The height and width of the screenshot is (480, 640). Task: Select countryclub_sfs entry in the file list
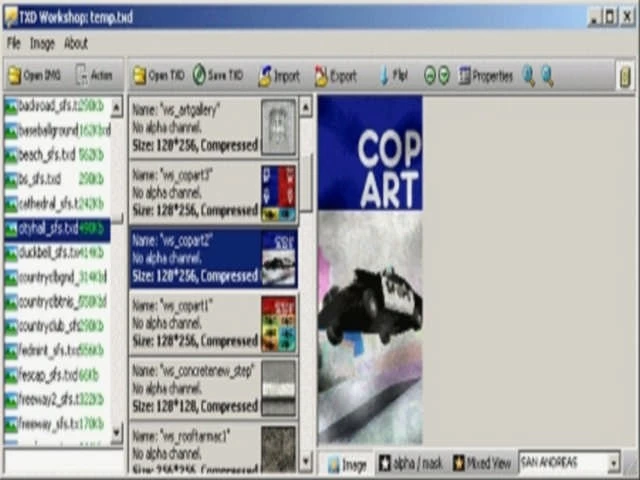57,326
